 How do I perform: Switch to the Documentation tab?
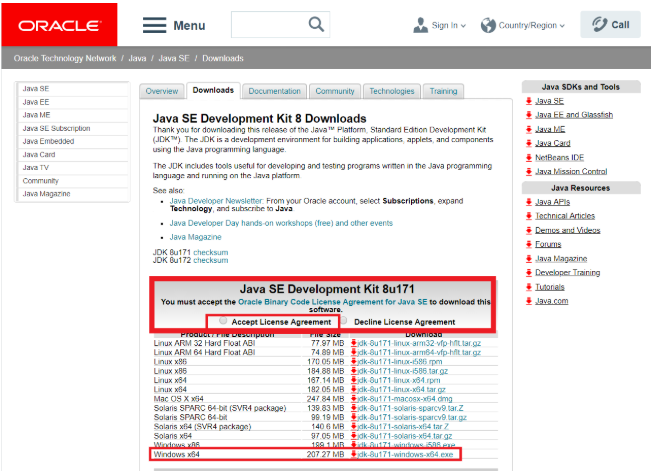coord(274,91)
